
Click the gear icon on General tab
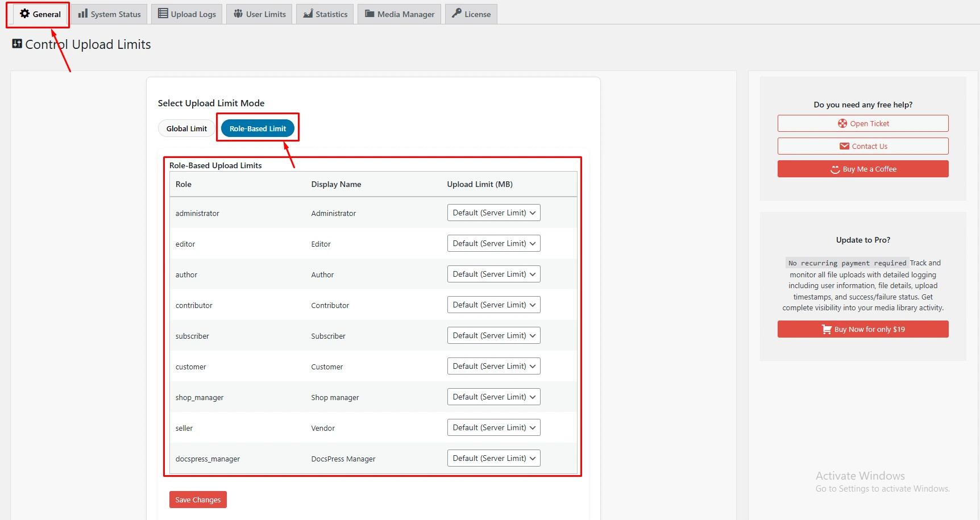coord(24,14)
